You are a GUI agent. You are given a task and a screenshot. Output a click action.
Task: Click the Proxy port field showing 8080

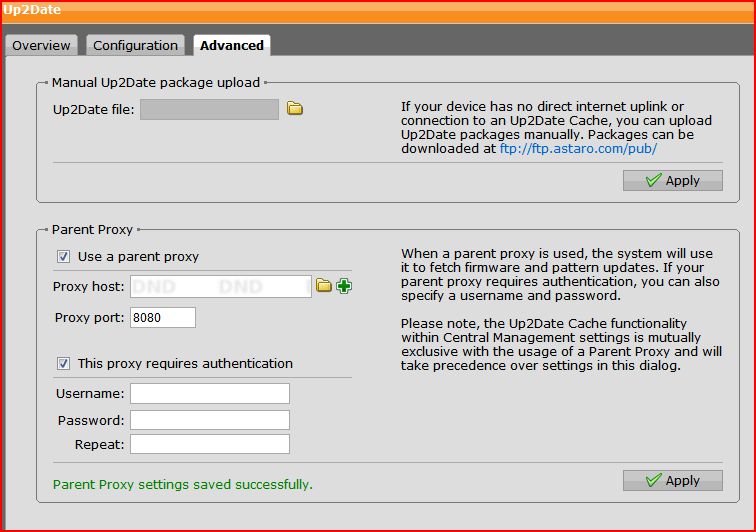coord(162,318)
